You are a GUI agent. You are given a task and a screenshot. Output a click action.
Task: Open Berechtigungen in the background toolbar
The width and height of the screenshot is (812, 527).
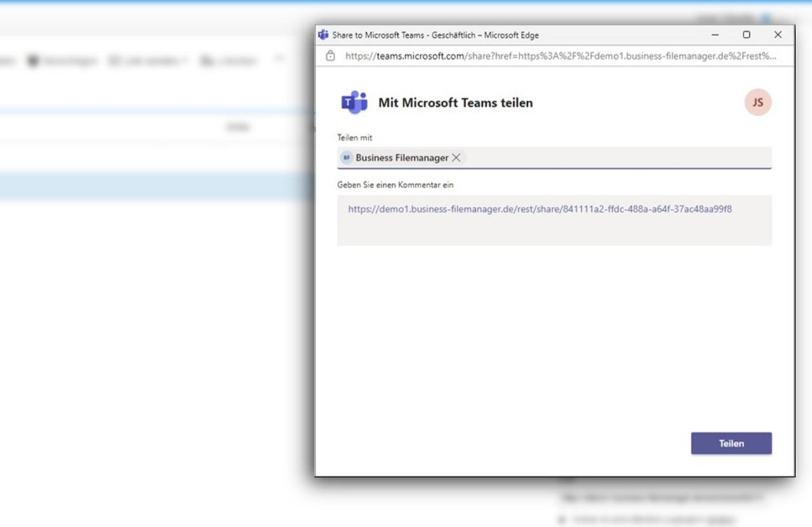(x=62, y=61)
